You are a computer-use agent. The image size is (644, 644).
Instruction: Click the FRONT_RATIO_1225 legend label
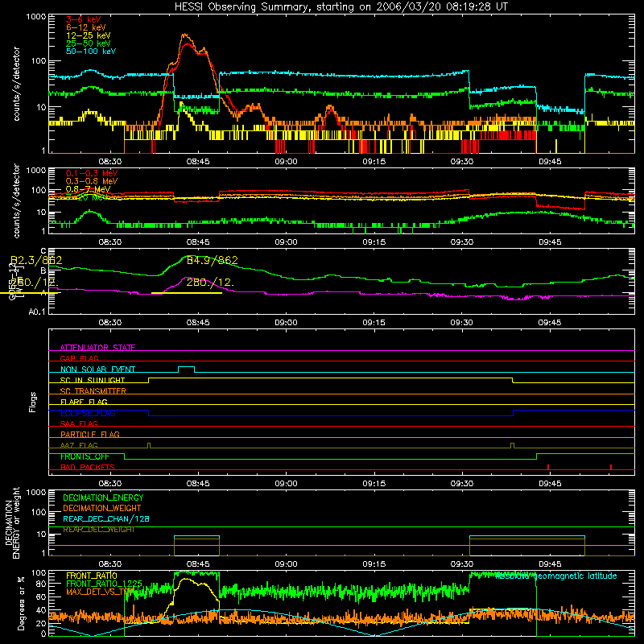[104, 584]
